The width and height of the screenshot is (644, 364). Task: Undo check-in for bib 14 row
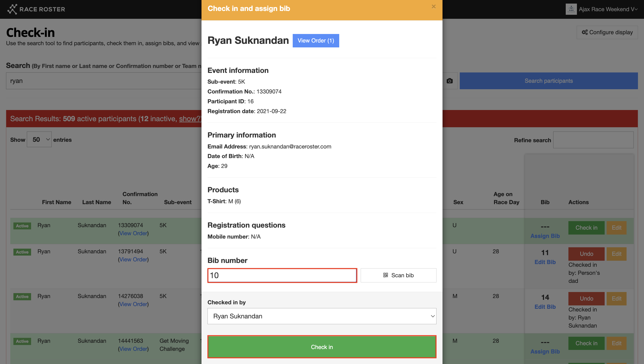coord(586,298)
